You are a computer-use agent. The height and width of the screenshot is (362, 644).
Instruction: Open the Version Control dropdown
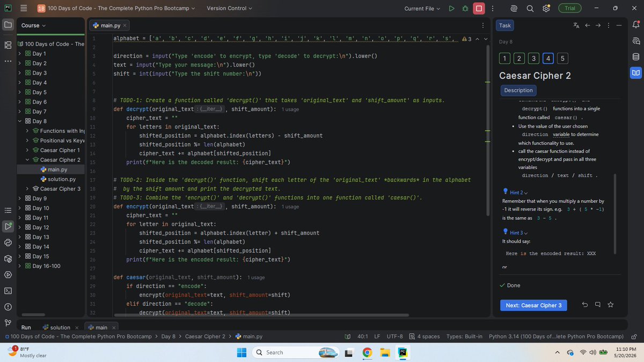coord(230,8)
